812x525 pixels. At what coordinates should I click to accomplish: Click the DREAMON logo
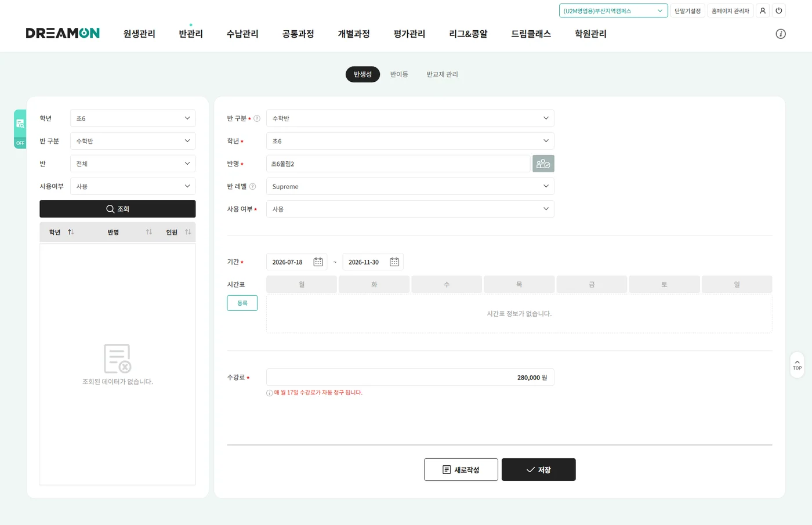tap(63, 33)
